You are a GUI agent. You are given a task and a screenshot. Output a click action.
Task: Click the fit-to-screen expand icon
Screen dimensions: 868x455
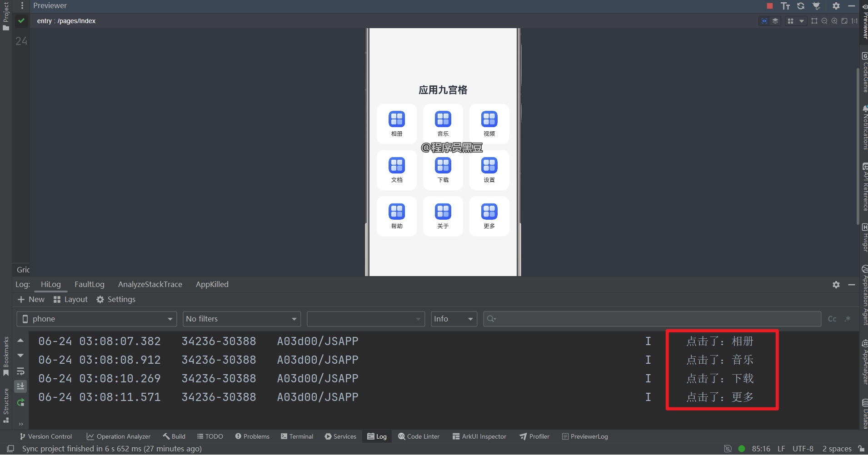click(844, 21)
